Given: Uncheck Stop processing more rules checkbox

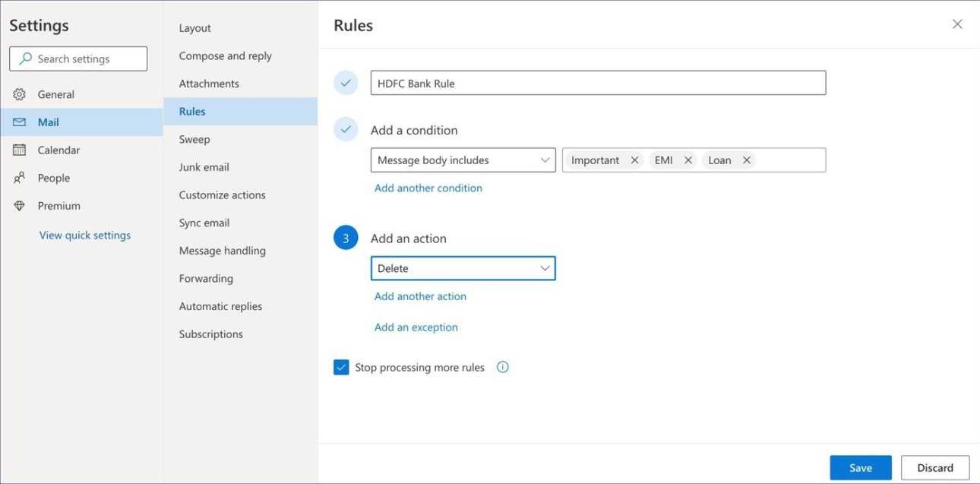Looking at the screenshot, I should (x=341, y=368).
